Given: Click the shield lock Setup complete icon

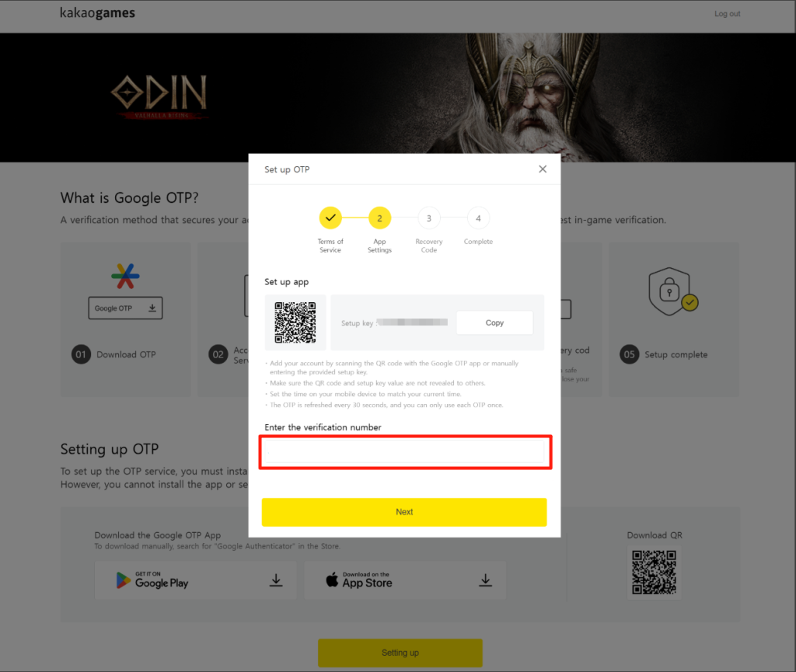Looking at the screenshot, I should (x=673, y=291).
